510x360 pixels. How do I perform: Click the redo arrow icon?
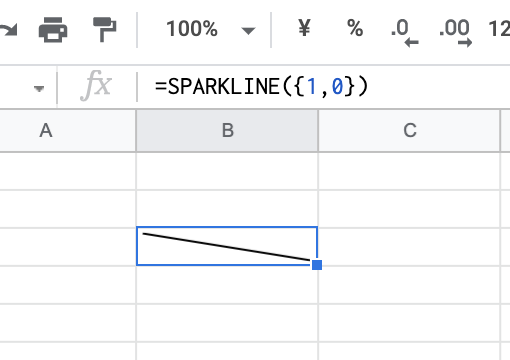pos(7,30)
